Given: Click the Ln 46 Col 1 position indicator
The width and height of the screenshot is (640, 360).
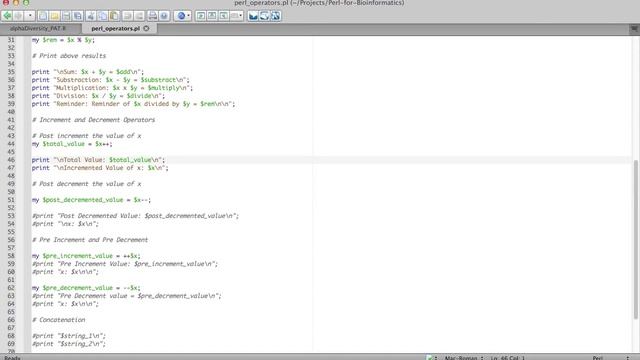Looking at the screenshot, I should click(507, 358).
